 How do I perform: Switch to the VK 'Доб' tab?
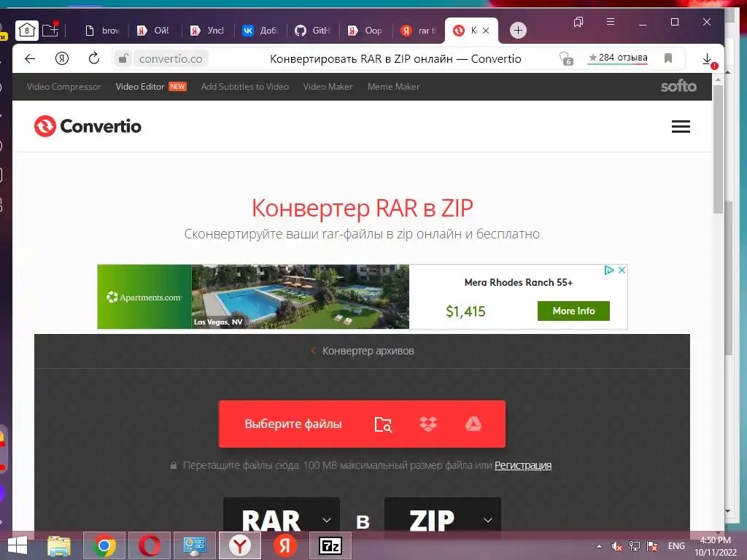click(260, 31)
